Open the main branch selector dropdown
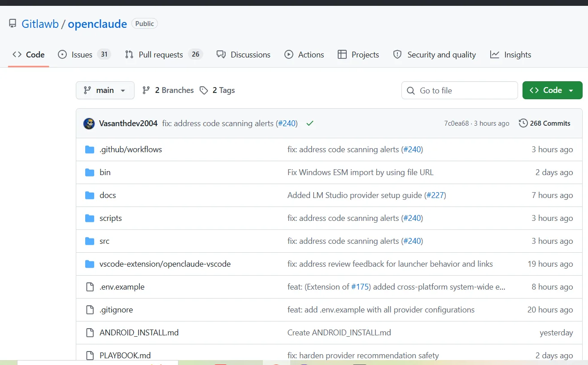588x365 pixels. 105,90
